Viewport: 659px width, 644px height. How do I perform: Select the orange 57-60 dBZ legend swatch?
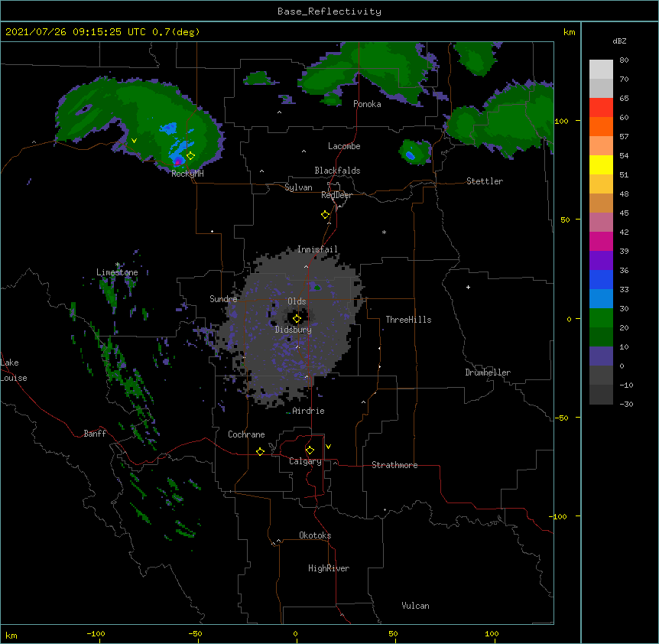point(601,126)
